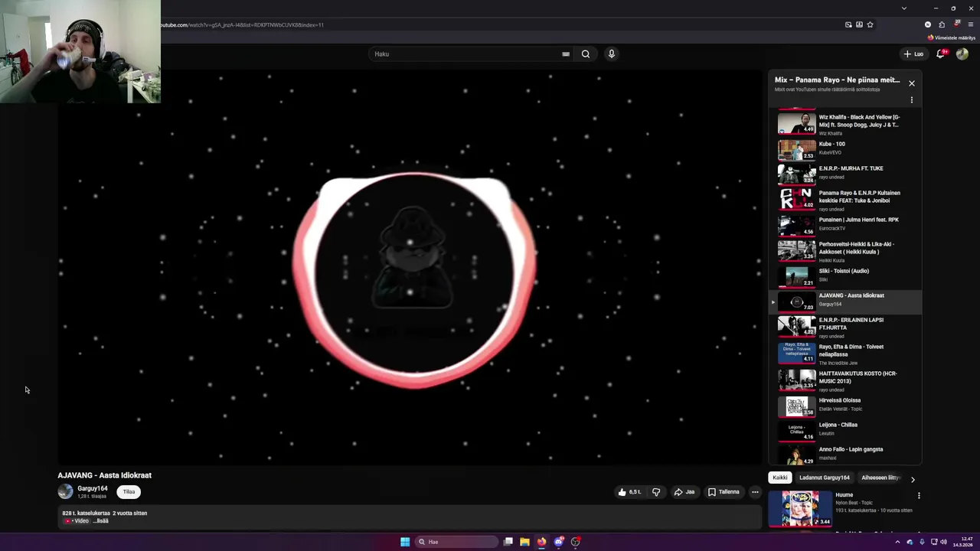
Task: Click the video player visualizer
Action: point(410,267)
